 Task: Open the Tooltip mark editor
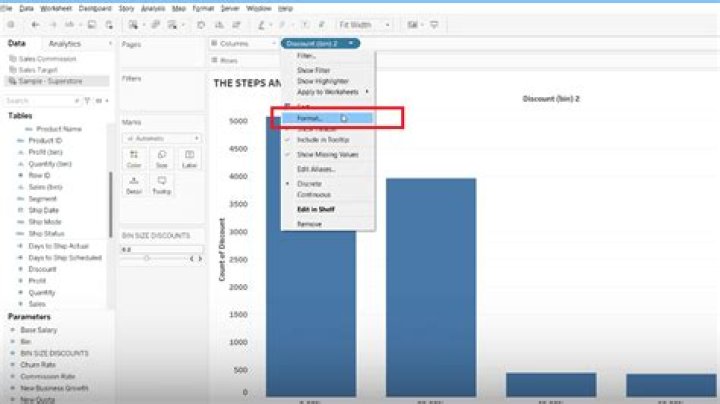point(161,185)
